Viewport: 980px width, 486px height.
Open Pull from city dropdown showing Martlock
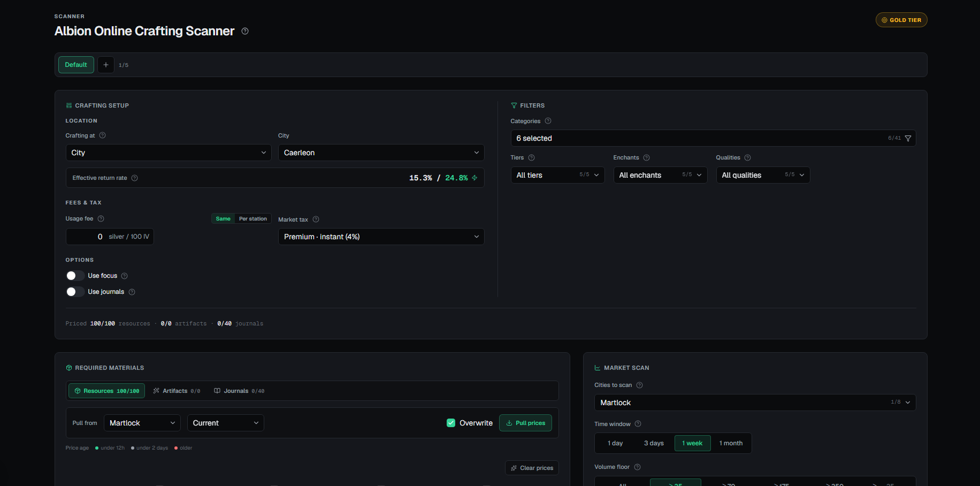142,423
